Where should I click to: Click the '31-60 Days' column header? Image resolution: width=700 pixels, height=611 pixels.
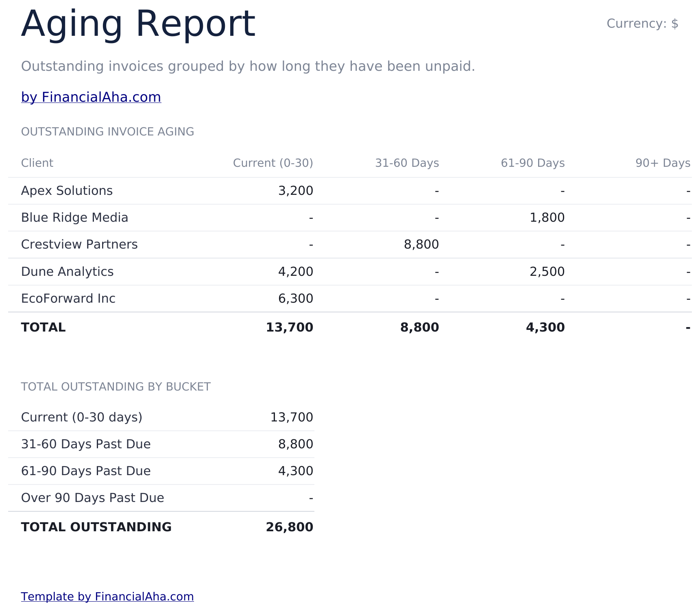(x=407, y=163)
